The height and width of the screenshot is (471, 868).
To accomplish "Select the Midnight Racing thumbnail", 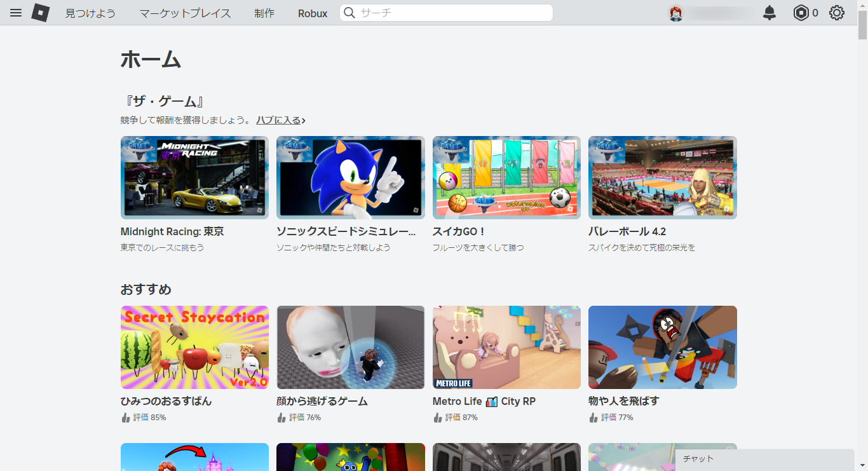I will point(194,177).
